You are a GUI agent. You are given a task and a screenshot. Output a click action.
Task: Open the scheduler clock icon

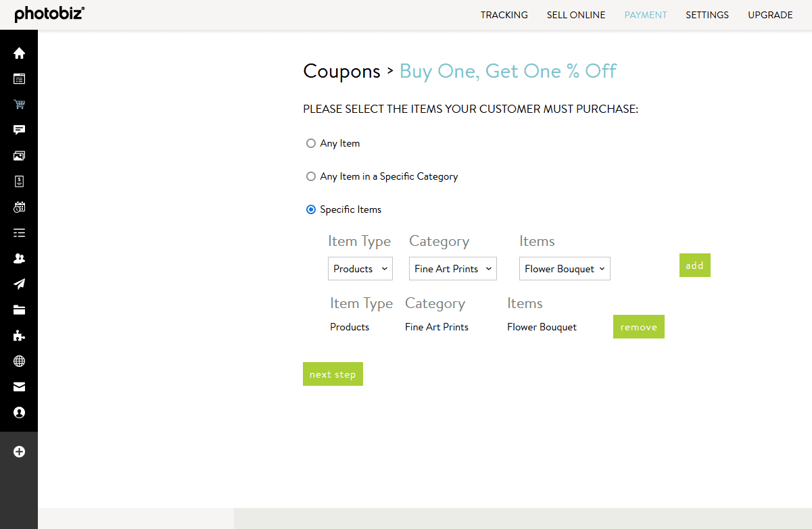pos(19,207)
